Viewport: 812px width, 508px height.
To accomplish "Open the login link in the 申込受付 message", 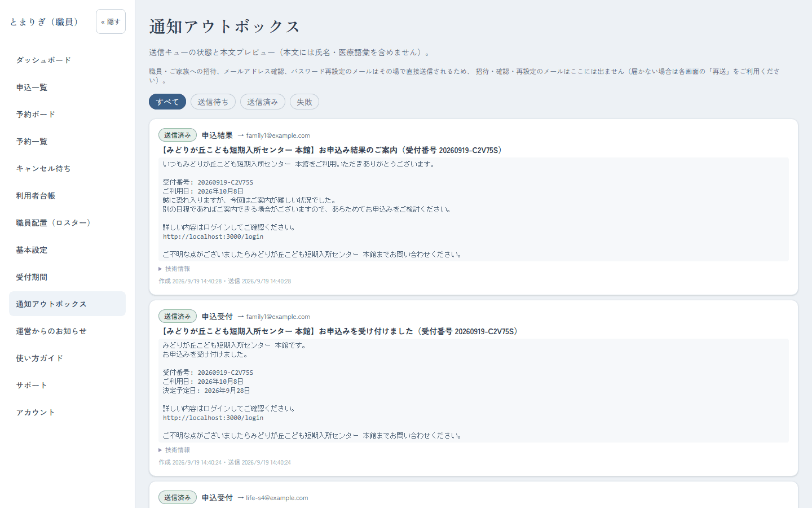I will (x=213, y=418).
